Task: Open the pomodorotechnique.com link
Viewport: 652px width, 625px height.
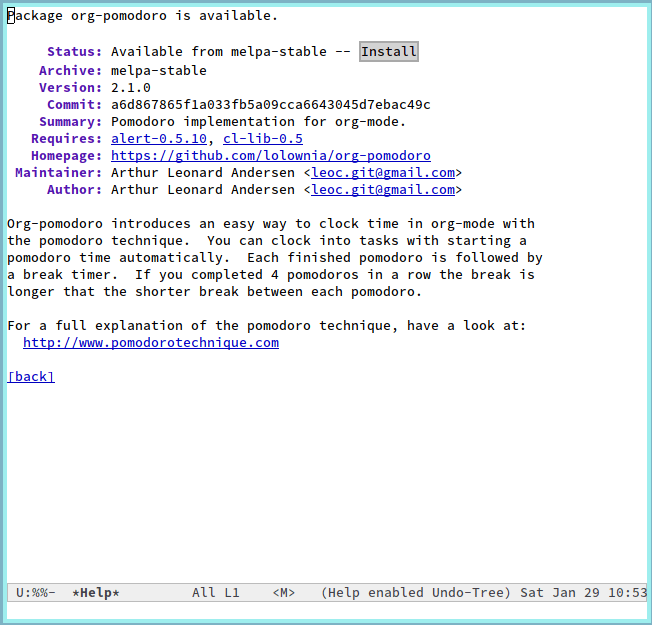Action: (151, 343)
